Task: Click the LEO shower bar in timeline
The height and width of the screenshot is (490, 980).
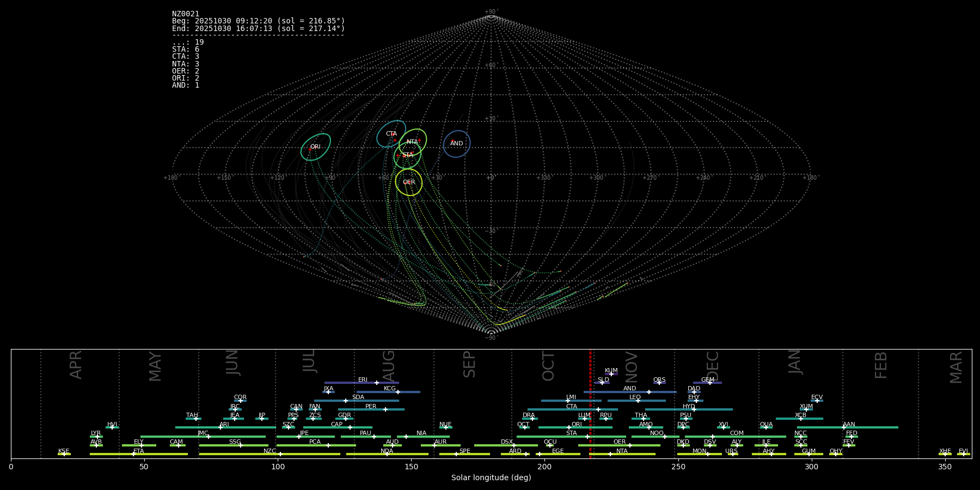Action: click(636, 401)
